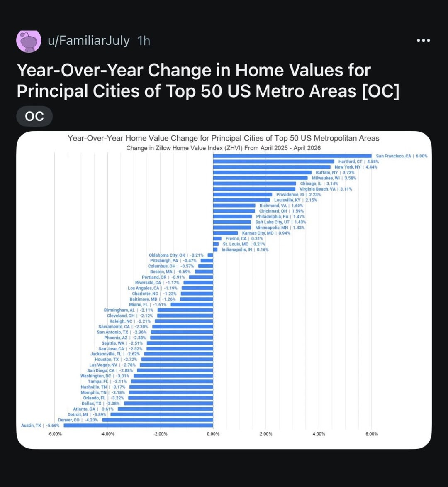Click the 6.00% x-axis tick label
448x487 pixels.
click(x=372, y=434)
